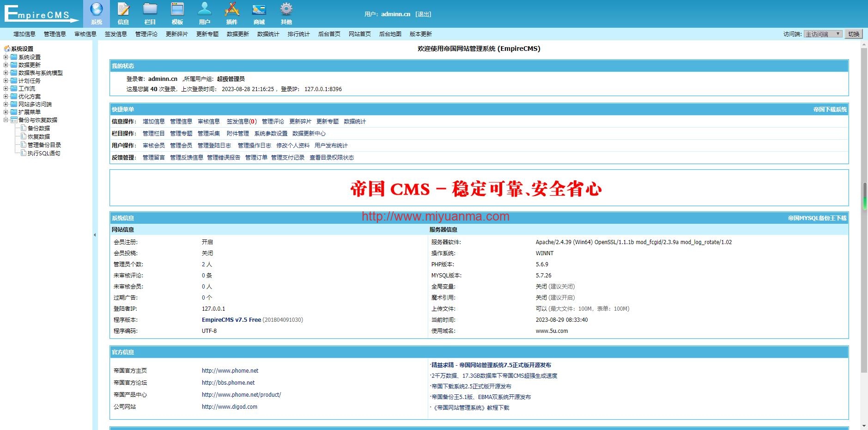Select 增加信息 in the submenu bar

[x=24, y=34]
